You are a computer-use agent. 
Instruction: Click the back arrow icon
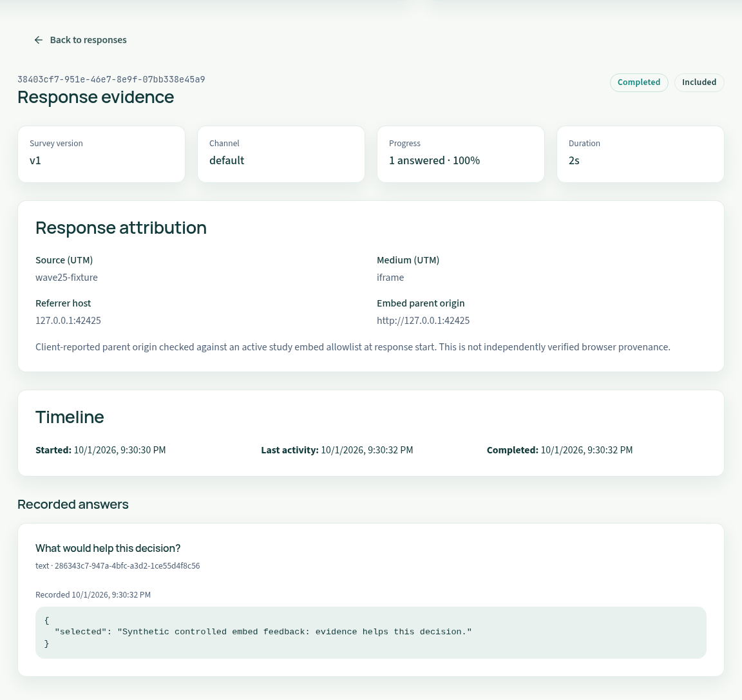click(39, 40)
